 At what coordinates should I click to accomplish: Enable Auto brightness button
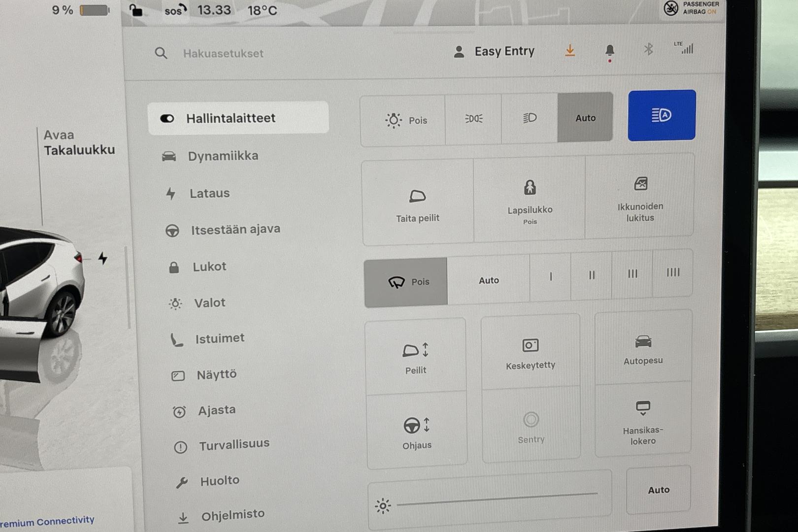tap(659, 490)
